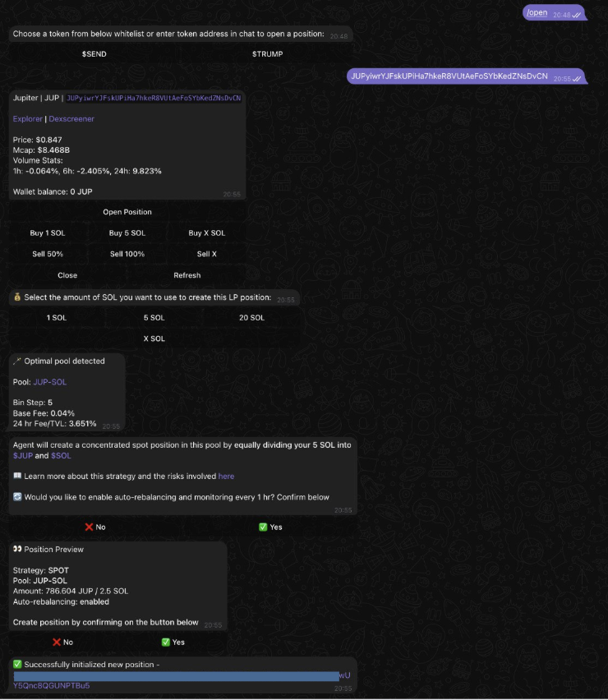
Task: Click the sent JUP address message bubble
Action: click(x=467, y=76)
